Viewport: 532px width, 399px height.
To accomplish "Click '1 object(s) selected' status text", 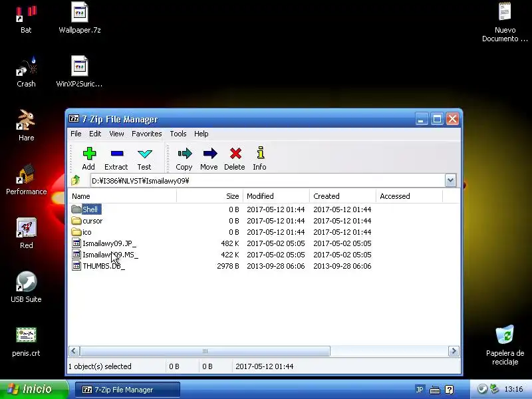I will pos(100,366).
